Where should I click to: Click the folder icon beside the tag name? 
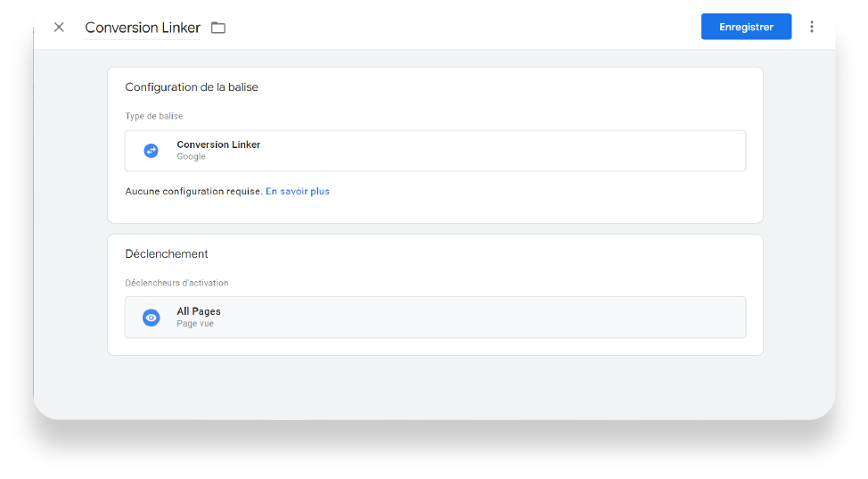click(218, 28)
